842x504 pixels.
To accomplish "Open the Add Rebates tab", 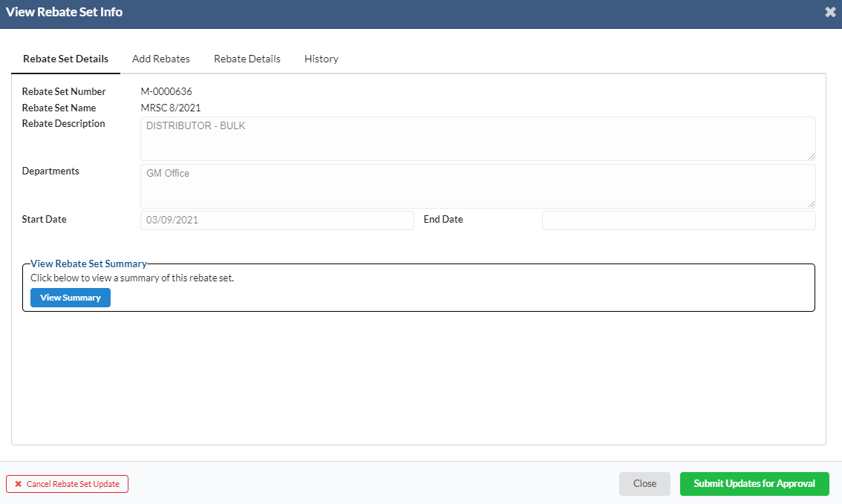I will (161, 59).
